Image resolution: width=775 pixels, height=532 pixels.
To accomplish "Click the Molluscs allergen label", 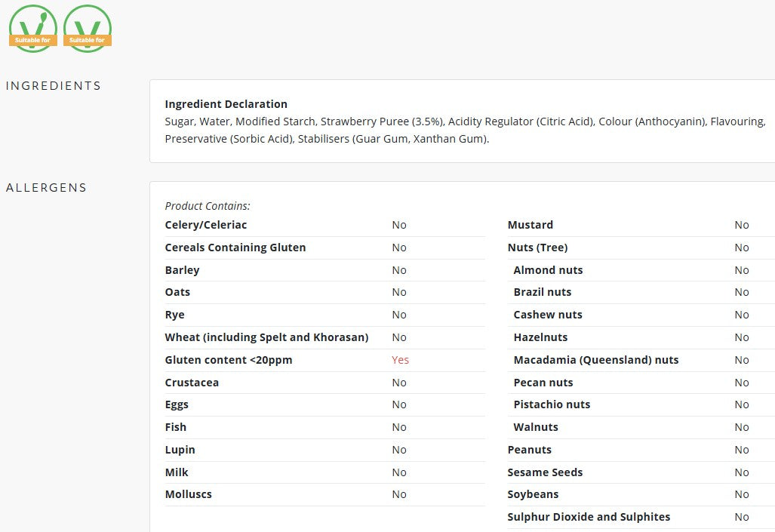I will click(x=189, y=494).
